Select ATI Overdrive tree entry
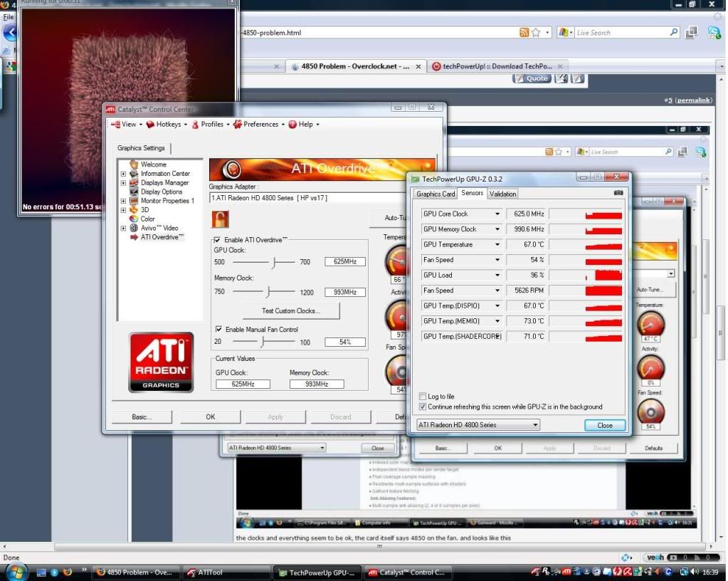Viewport: 728px width, 581px height. point(162,237)
